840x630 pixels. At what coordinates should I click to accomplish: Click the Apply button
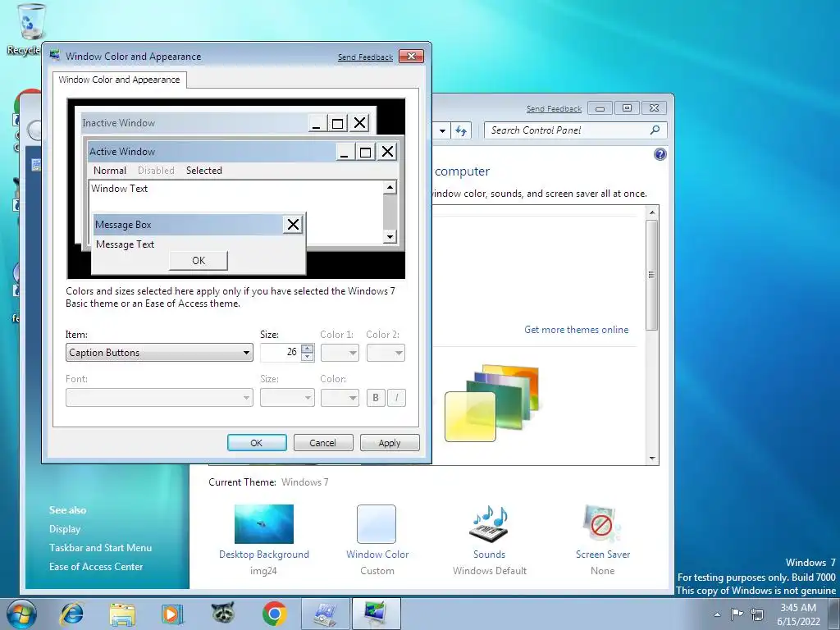390,443
